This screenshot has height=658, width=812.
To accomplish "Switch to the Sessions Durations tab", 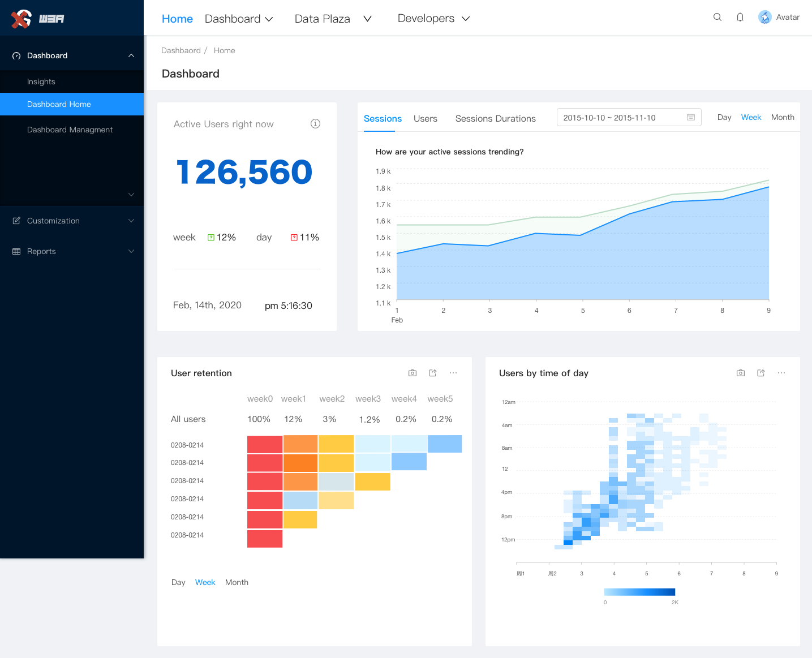I will point(495,118).
